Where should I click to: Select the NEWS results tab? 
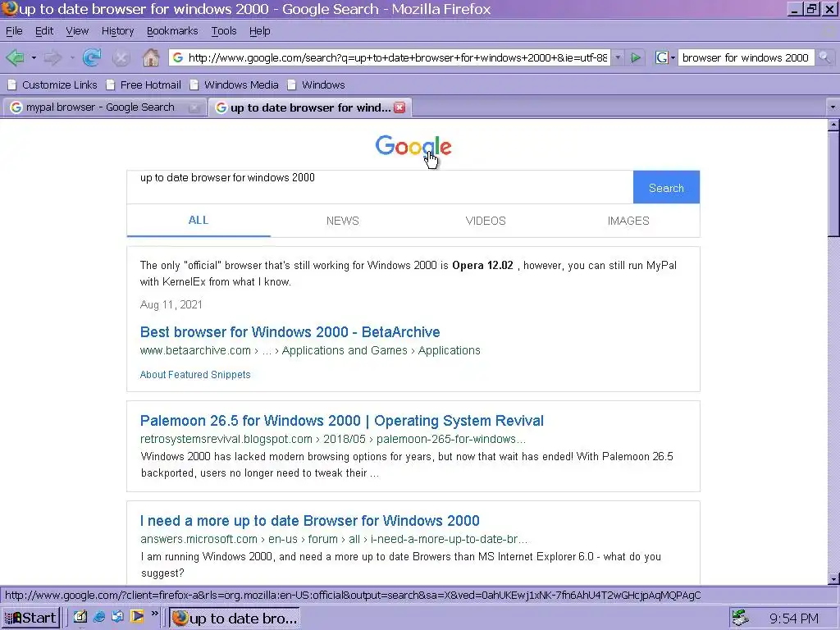coord(342,221)
